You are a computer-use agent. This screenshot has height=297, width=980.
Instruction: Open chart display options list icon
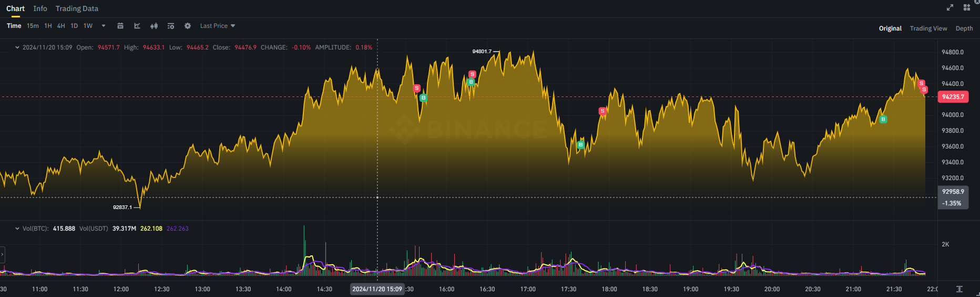[171, 26]
